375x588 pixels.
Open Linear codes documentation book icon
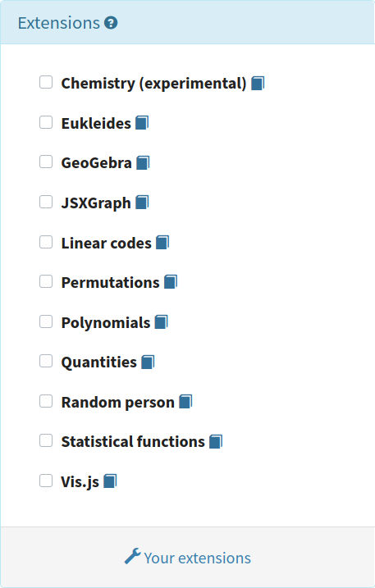(162, 243)
